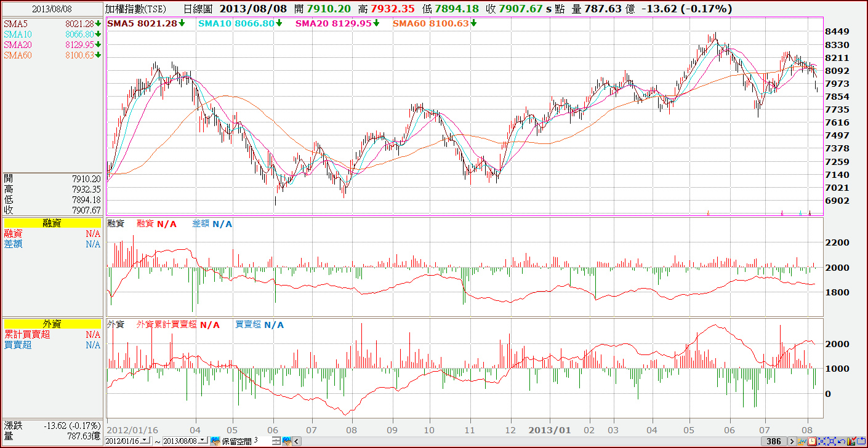Click the 高 7932.35 value in title
This screenshot has height=448, width=868.
click(387, 9)
